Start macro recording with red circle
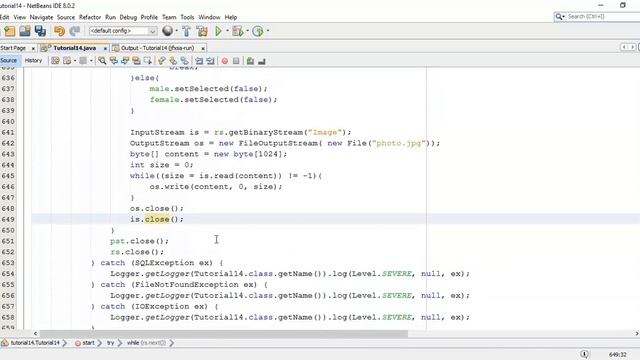This screenshot has height=360, width=640. [224, 61]
